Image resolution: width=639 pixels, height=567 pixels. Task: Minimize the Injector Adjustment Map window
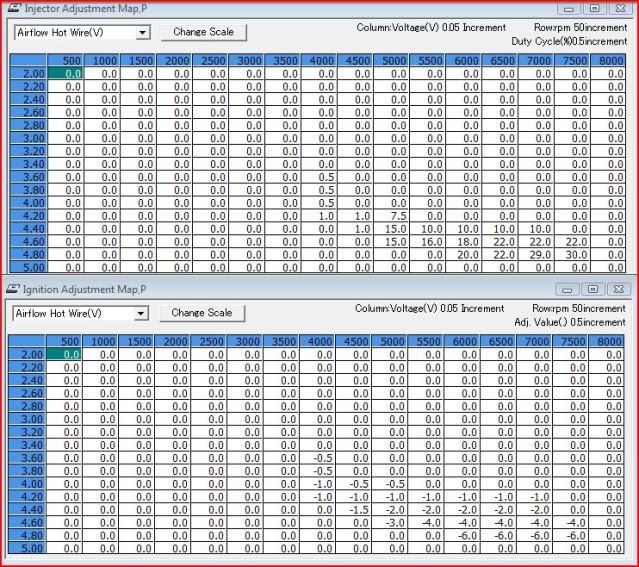coord(569,9)
